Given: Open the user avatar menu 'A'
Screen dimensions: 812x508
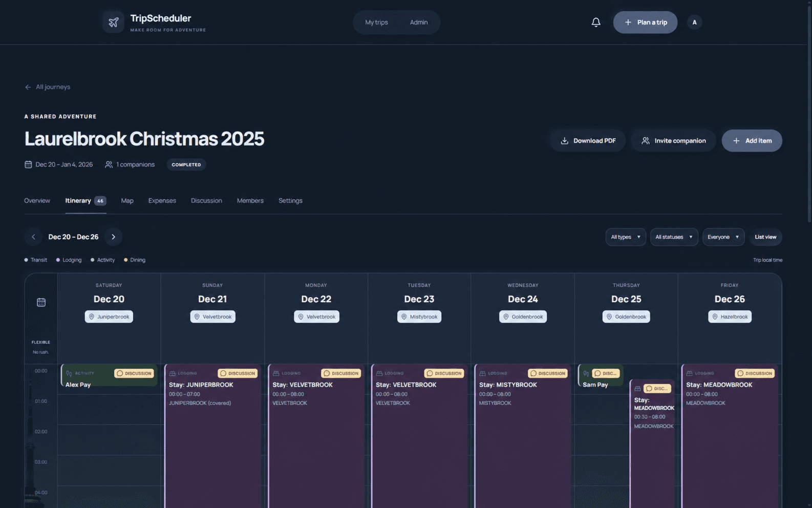Looking at the screenshot, I should (694, 22).
